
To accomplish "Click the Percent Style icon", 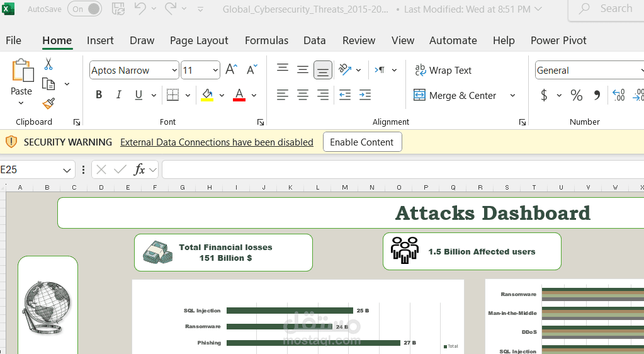I will click(576, 95).
